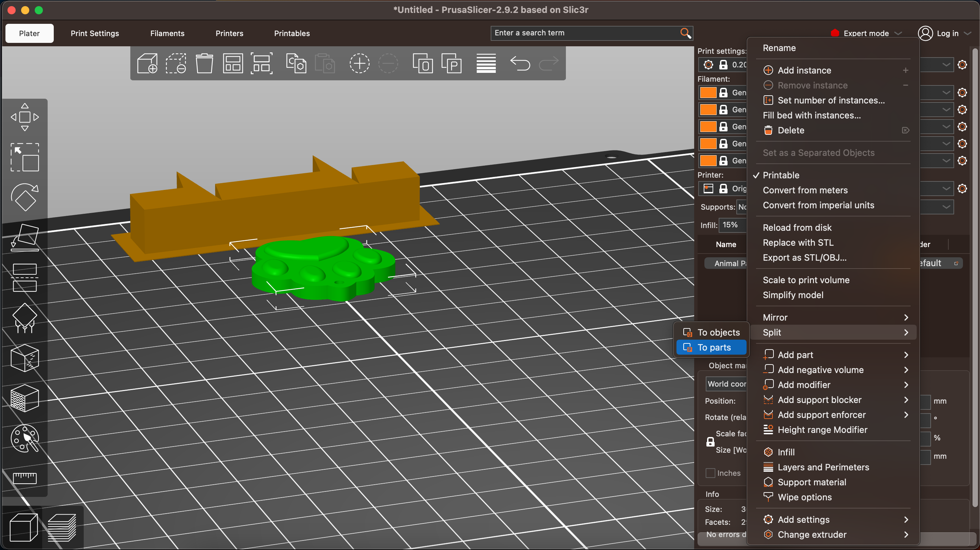Click the third orange filament color swatch

coord(708,126)
